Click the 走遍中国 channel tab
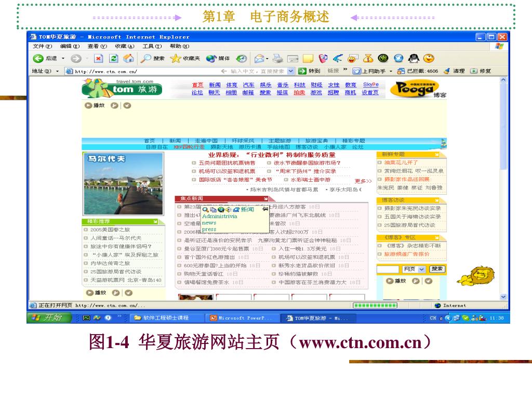Viewport: 532px width, 399px height. click(x=206, y=141)
